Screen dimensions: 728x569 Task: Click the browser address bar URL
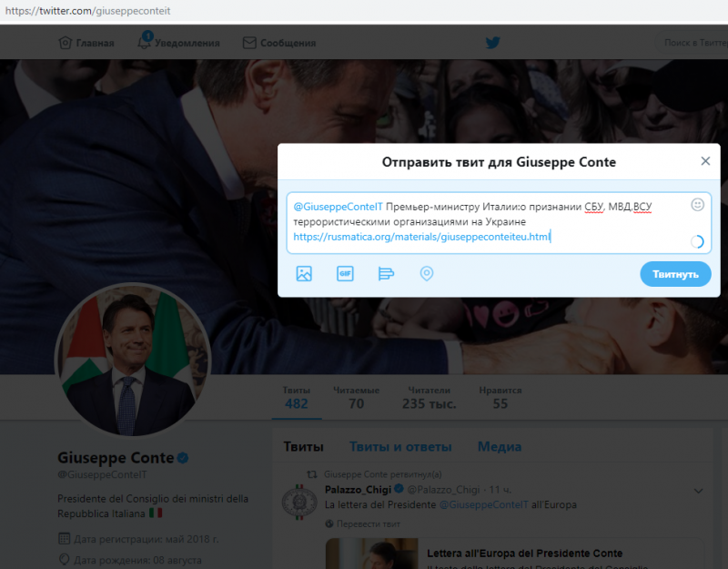(x=87, y=11)
